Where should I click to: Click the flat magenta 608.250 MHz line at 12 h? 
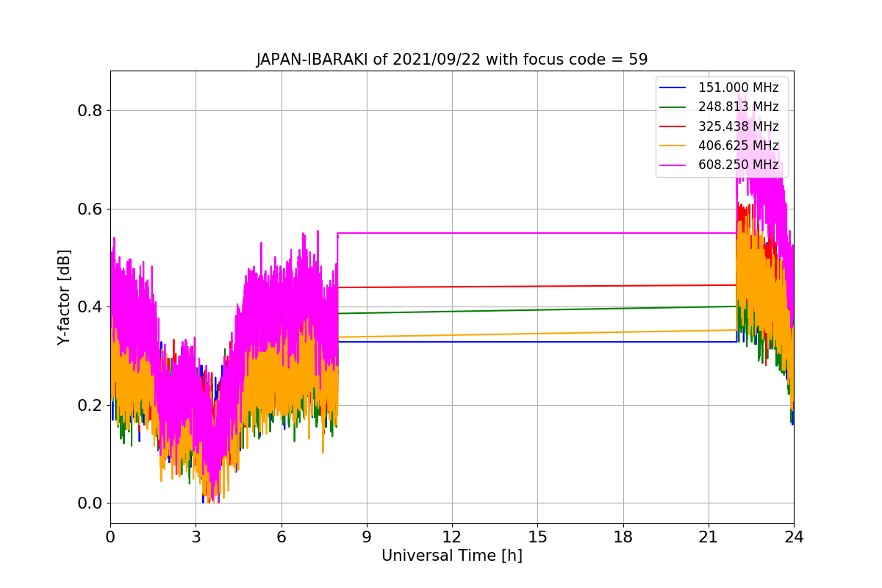point(452,233)
